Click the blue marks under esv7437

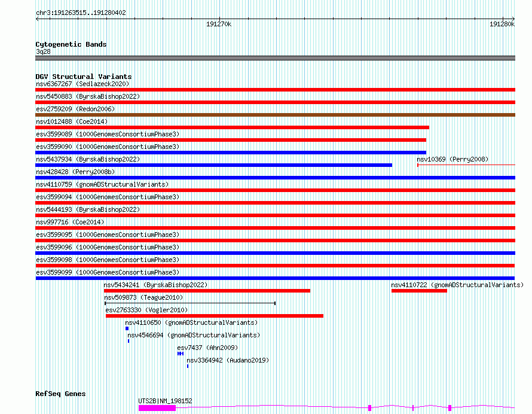point(181,354)
